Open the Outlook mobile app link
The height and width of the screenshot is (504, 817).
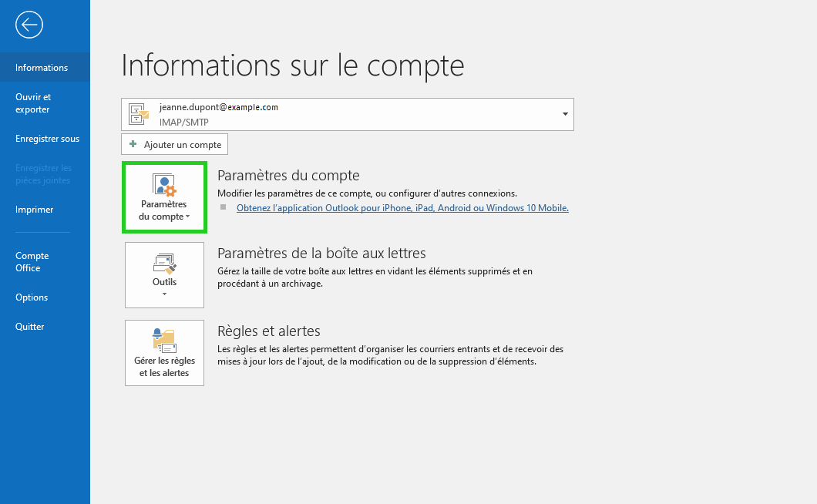402,208
